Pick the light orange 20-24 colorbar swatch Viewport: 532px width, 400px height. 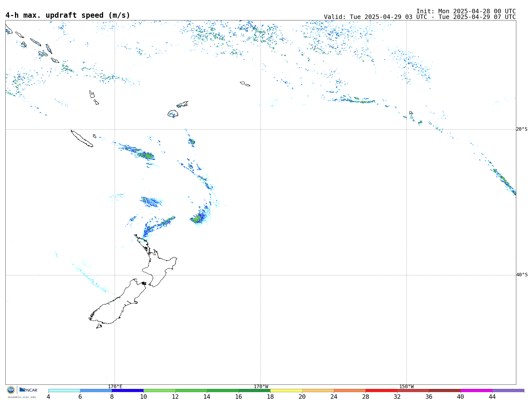tap(318, 390)
